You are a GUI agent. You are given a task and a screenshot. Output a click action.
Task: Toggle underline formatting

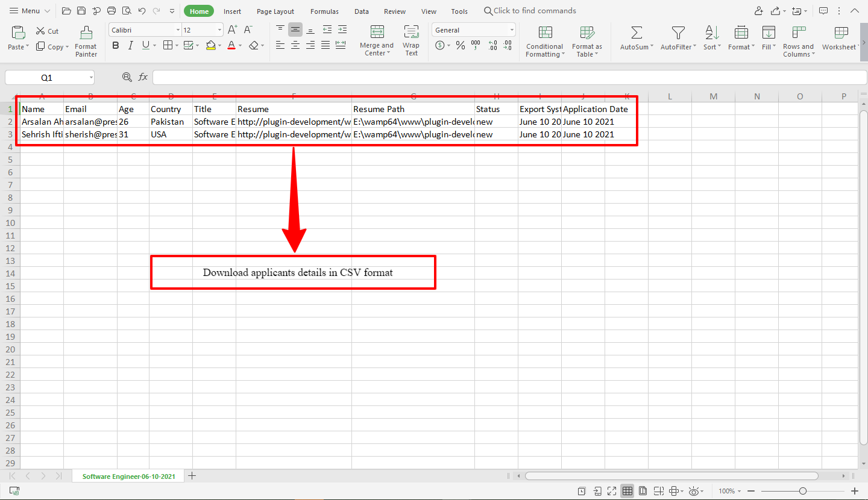pos(145,45)
